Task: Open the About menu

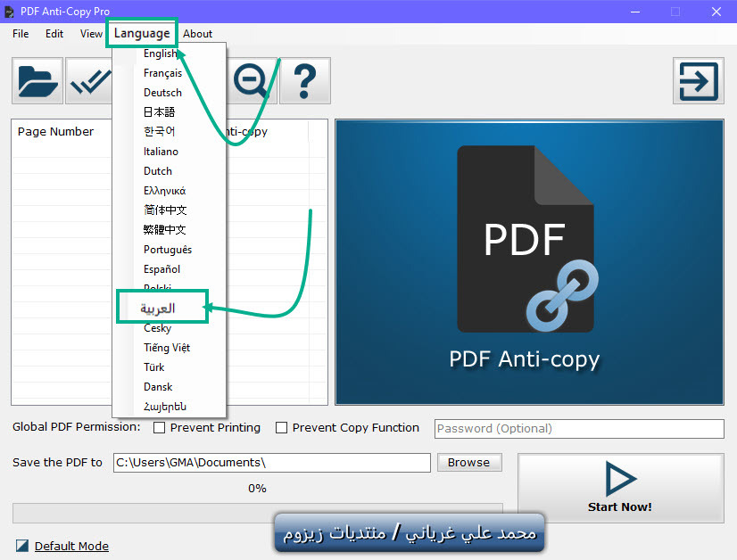Action: pos(198,34)
